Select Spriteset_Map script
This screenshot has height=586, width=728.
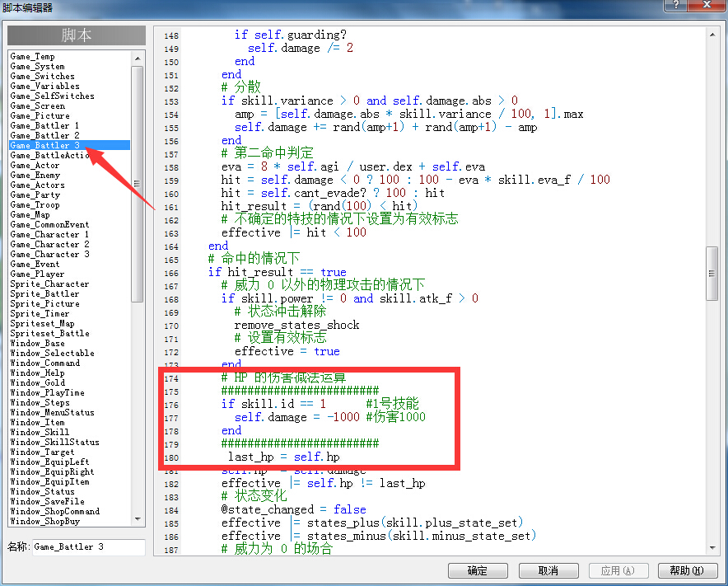42,323
